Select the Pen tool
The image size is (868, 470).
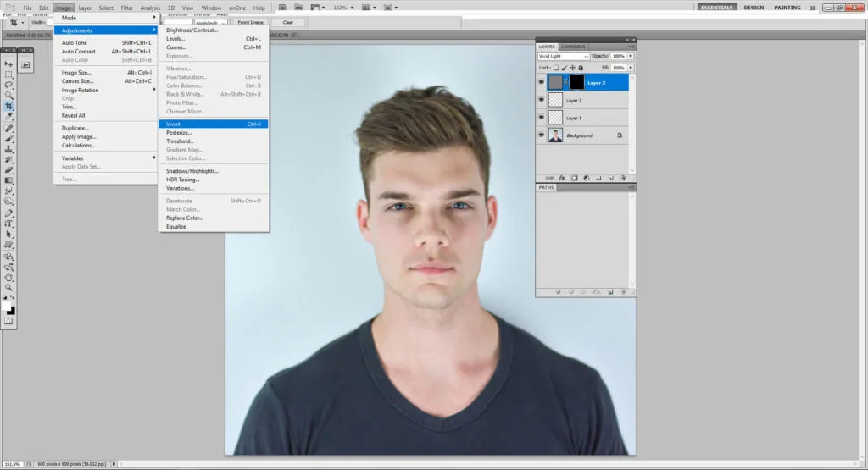8,213
